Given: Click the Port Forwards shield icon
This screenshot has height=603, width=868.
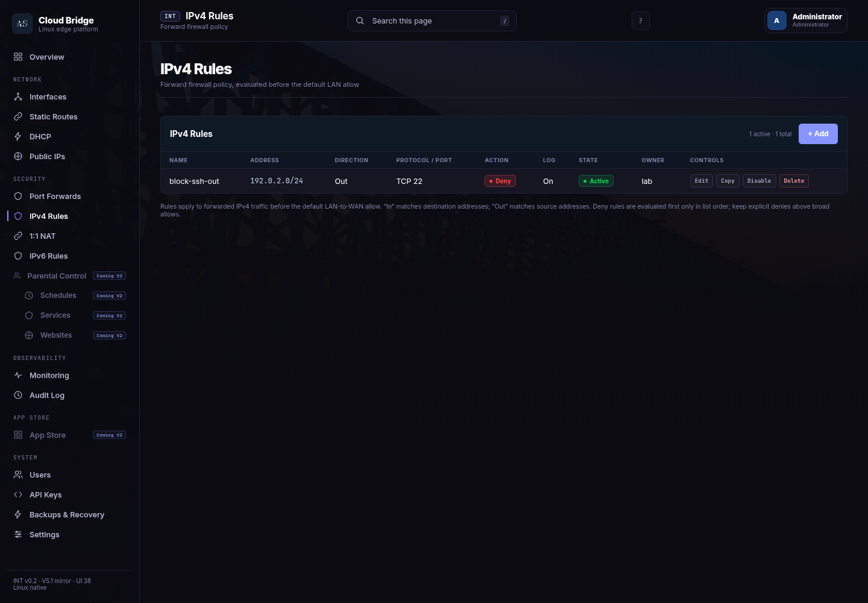Looking at the screenshot, I should (x=18, y=196).
